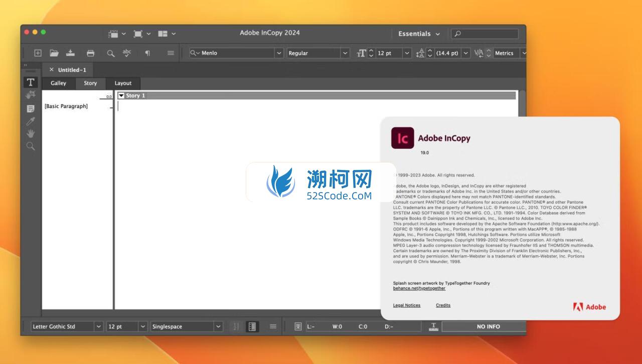This screenshot has width=642, height=364.
Task: Toggle the paragraph styles column button
Action: (252, 326)
